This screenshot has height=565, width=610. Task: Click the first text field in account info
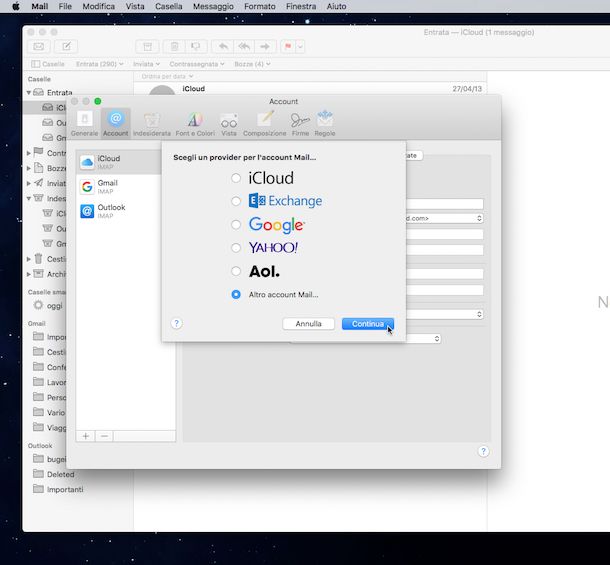point(445,204)
